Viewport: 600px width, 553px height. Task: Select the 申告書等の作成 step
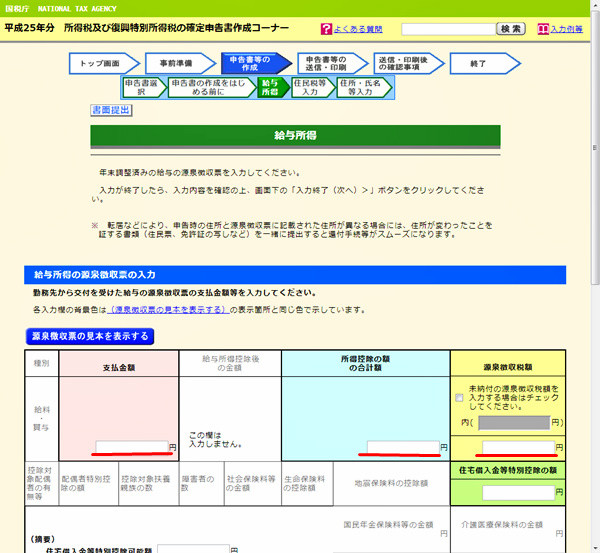click(256, 64)
